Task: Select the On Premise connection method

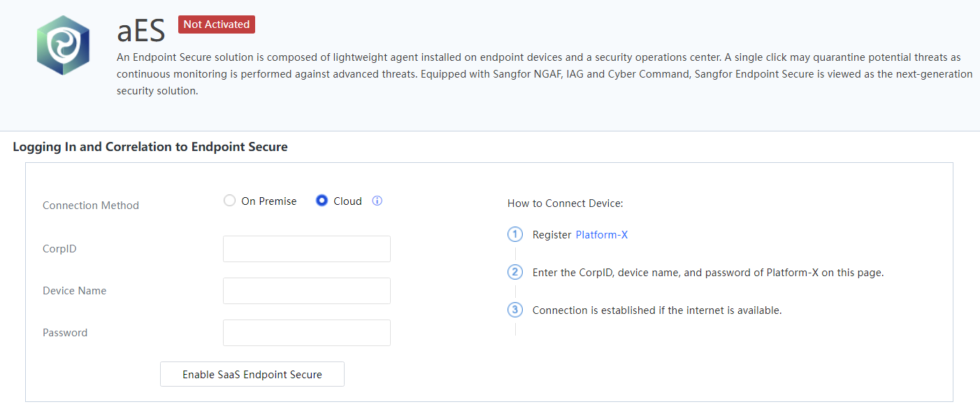Action: [x=230, y=201]
